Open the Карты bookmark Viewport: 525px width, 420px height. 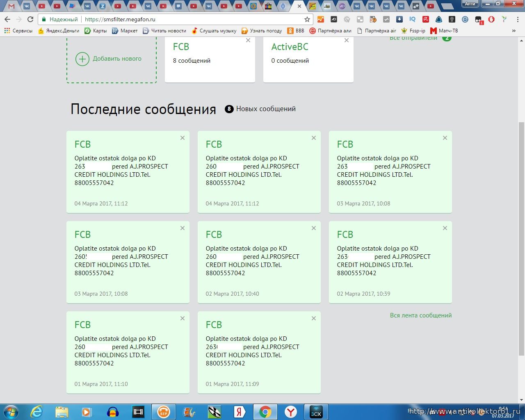96,31
